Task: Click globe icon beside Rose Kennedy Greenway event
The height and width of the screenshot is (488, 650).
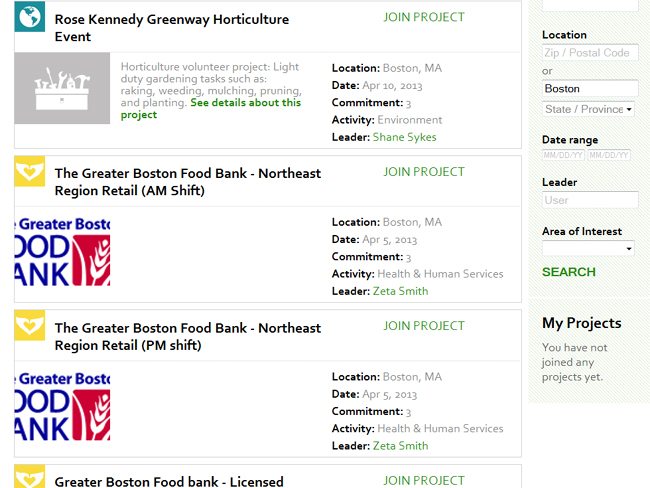Action: coord(29,17)
